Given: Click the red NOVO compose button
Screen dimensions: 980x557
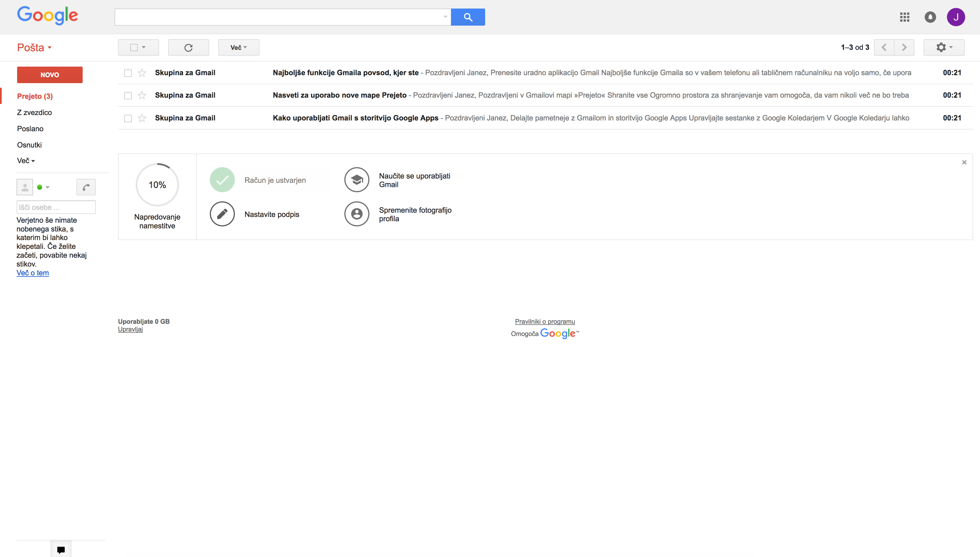Looking at the screenshot, I should (x=50, y=75).
